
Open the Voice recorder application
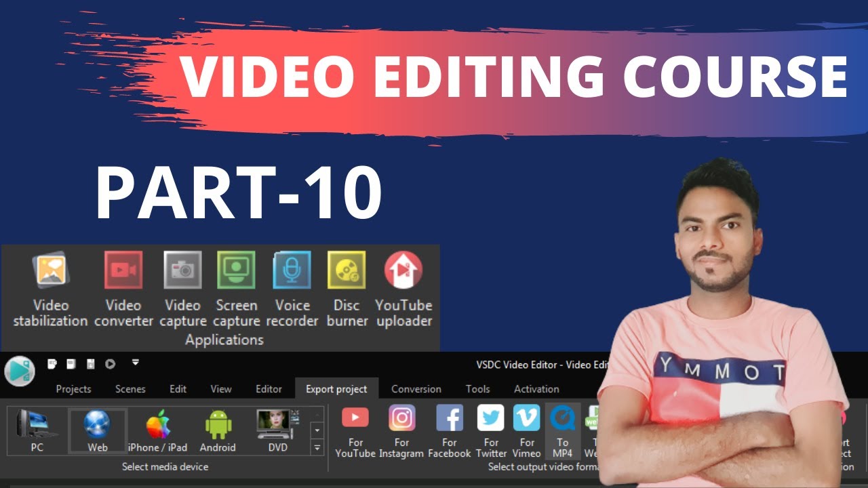point(292,289)
